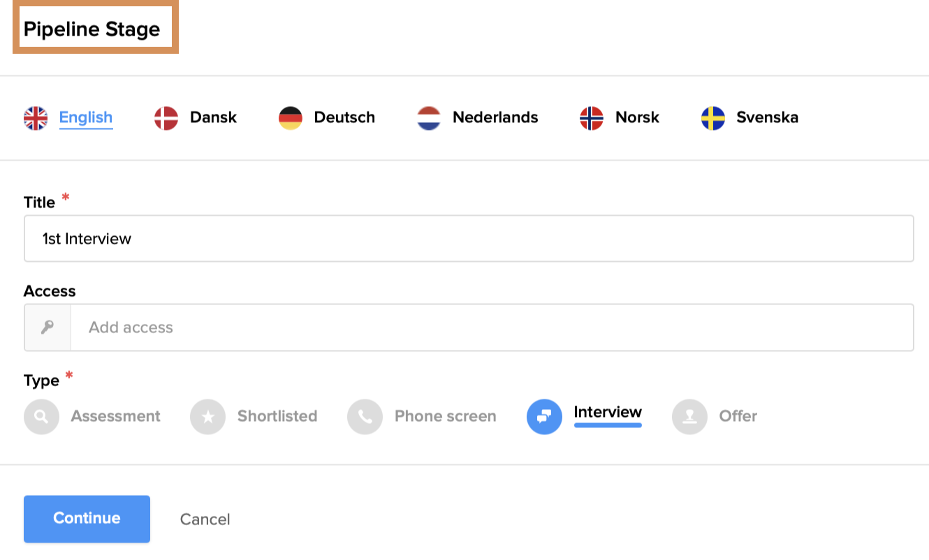Choose the Shortlisted star type
Screen dimensions: 929x560
[207, 417]
